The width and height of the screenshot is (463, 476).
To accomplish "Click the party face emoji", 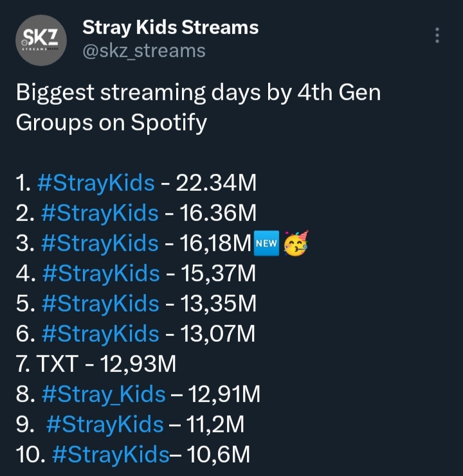I will point(296,243).
